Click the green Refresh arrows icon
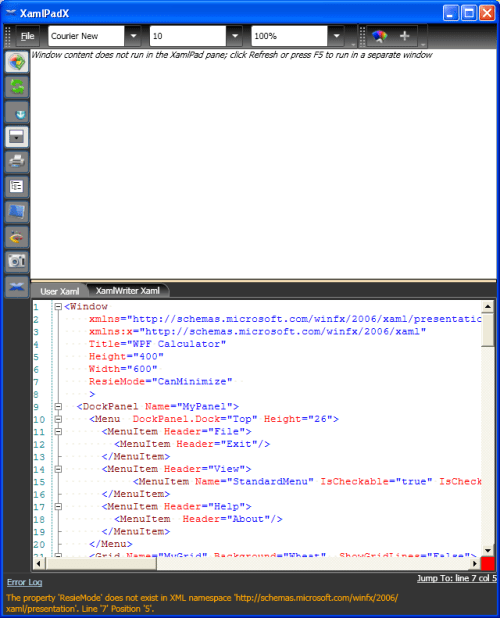Viewport: 500px width, 618px height. [17, 87]
